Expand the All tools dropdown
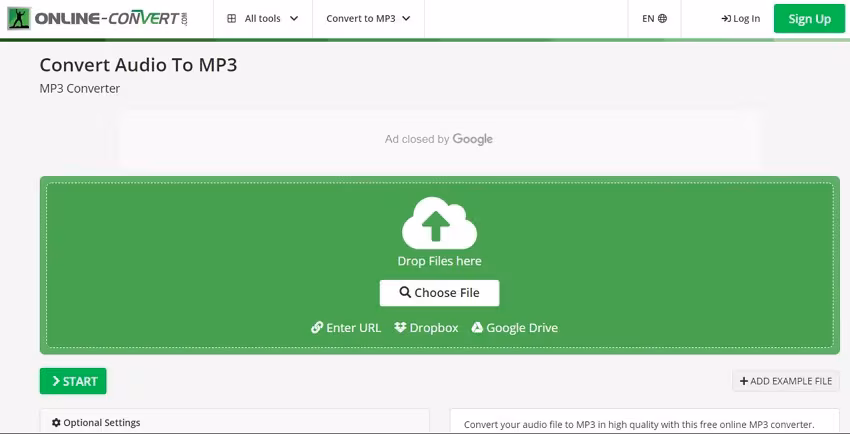The width and height of the screenshot is (850, 434). pyautogui.click(x=263, y=18)
